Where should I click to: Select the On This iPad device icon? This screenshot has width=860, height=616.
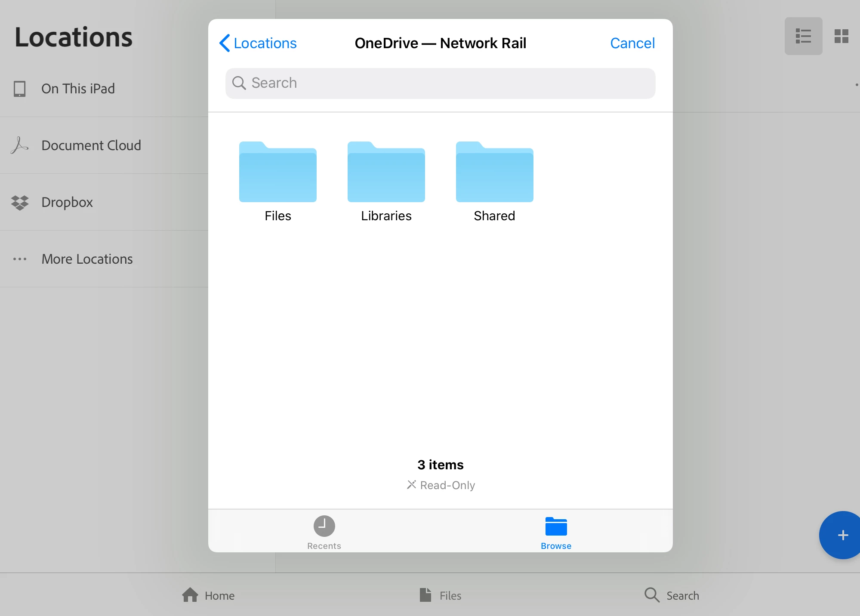click(19, 89)
